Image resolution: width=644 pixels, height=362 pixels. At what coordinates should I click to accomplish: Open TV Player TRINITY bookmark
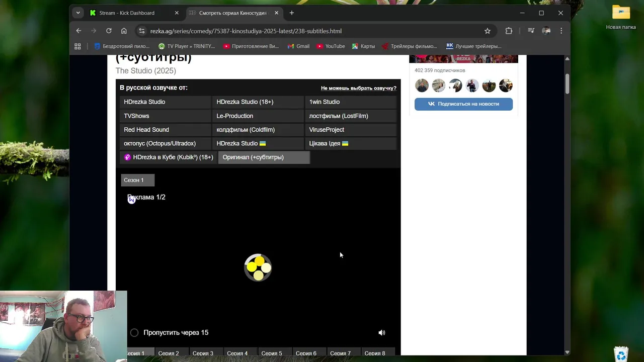coord(186,46)
